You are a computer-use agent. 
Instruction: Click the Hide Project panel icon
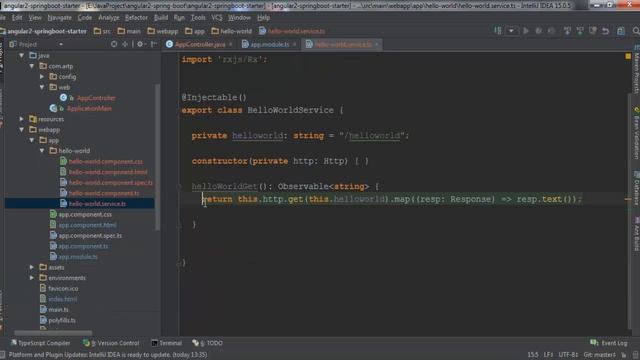(154, 44)
